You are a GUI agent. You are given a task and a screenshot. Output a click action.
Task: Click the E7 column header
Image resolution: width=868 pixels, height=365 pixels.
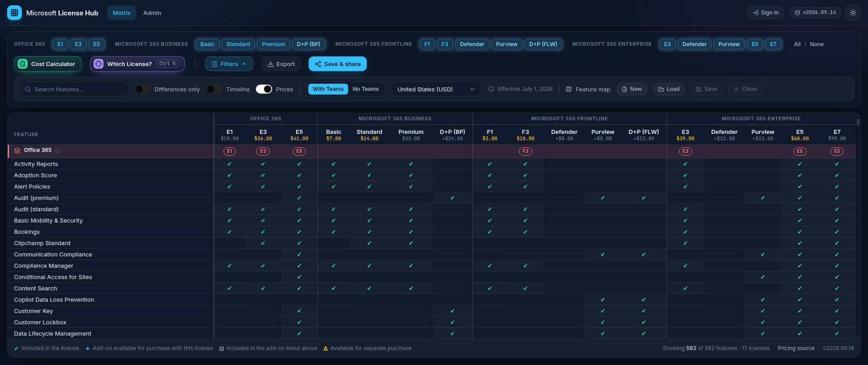[837, 135]
